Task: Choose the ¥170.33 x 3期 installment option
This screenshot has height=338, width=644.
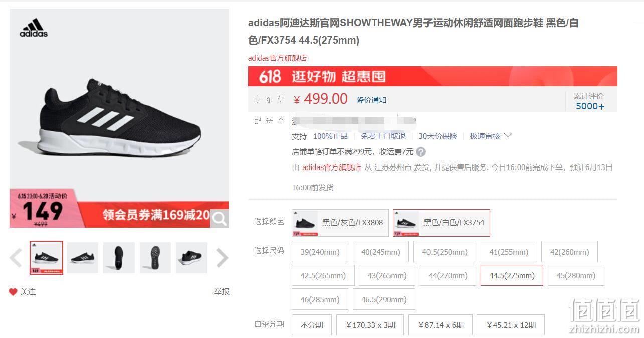Action: pos(370,325)
